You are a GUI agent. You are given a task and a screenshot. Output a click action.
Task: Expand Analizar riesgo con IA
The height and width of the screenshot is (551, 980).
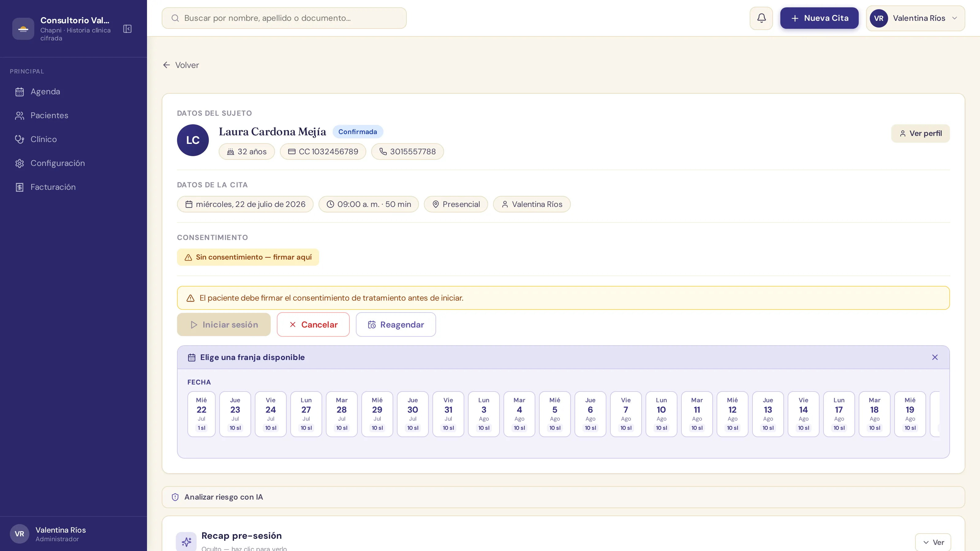(x=563, y=497)
